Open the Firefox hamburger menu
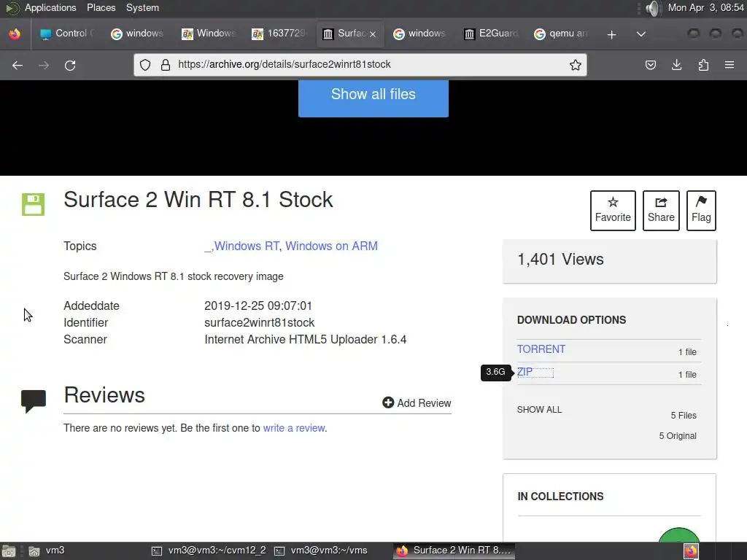This screenshot has height=560, width=747. point(729,65)
